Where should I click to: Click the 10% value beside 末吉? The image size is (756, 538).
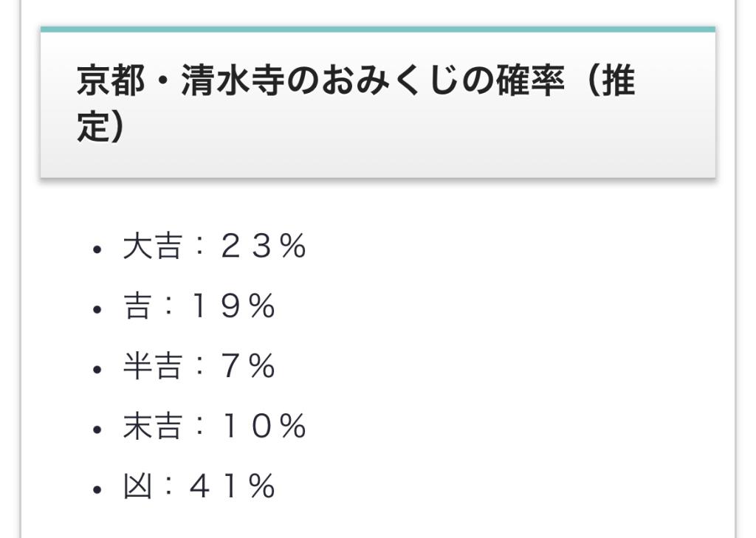click(263, 427)
